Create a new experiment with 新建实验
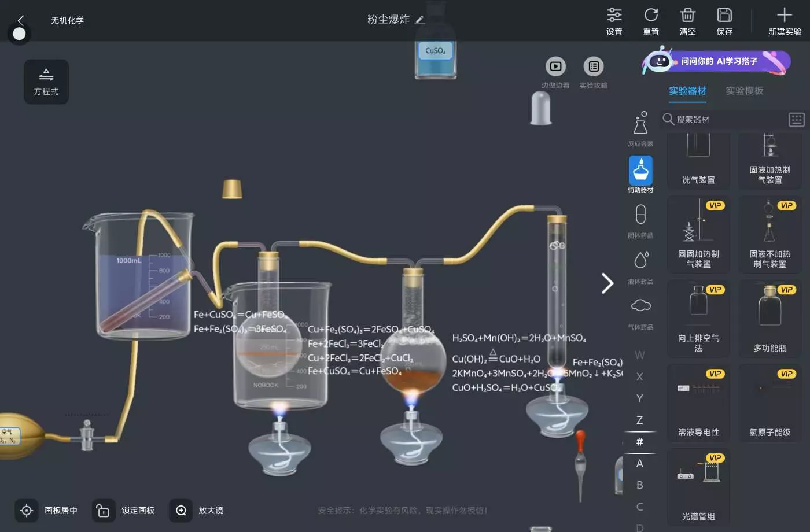 click(785, 21)
